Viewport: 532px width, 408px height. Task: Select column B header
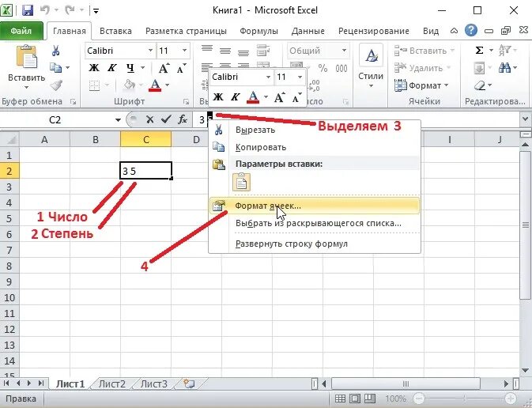96,139
